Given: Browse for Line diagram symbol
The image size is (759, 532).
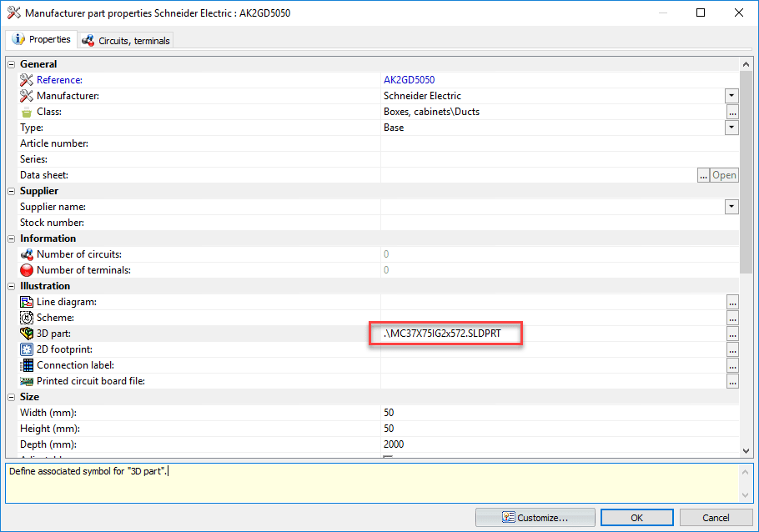Looking at the screenshot, I should point(732,302).
